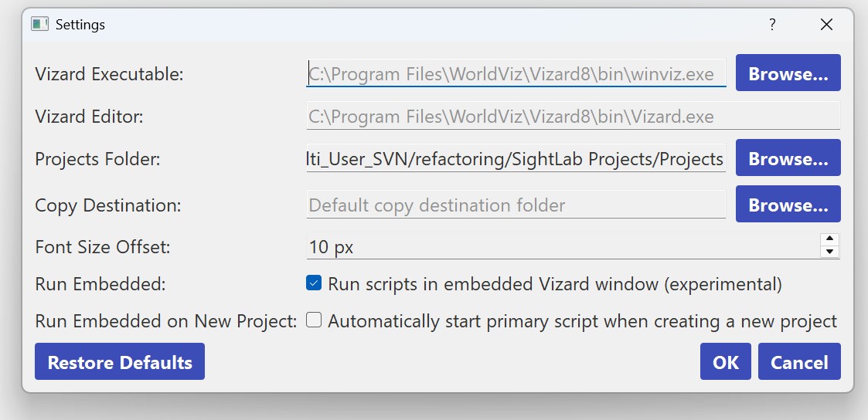Click the Vizard Editor path field
This screenshot has height=420, width=868.
(572, 117)
